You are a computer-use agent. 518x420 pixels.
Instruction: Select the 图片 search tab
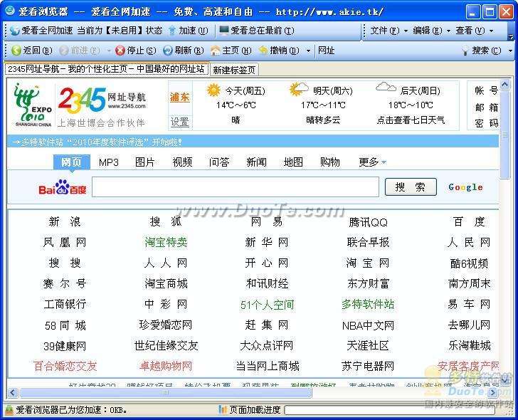(x=145, y=162)
